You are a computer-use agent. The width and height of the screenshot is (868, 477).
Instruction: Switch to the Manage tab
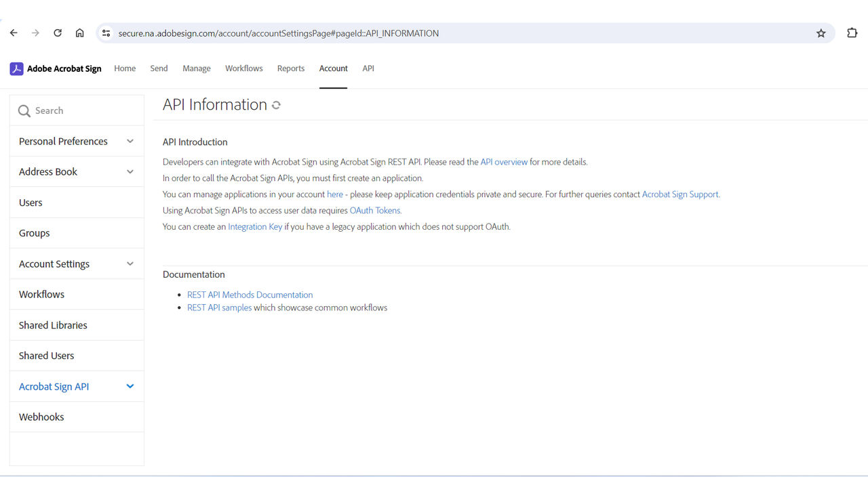coord(197,68)
